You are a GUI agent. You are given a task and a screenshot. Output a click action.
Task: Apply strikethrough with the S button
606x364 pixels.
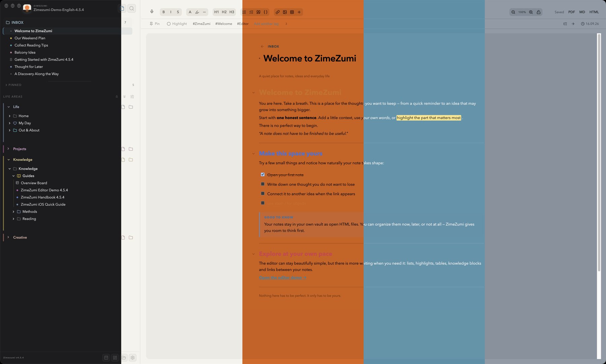click(x=178, y=12)
